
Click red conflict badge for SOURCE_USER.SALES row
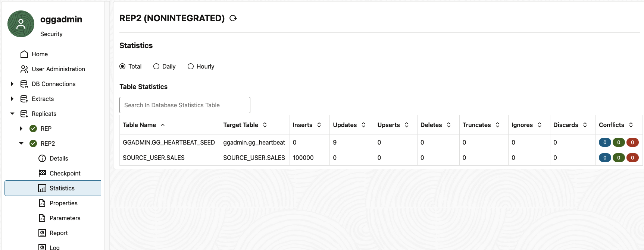point(632,158)
